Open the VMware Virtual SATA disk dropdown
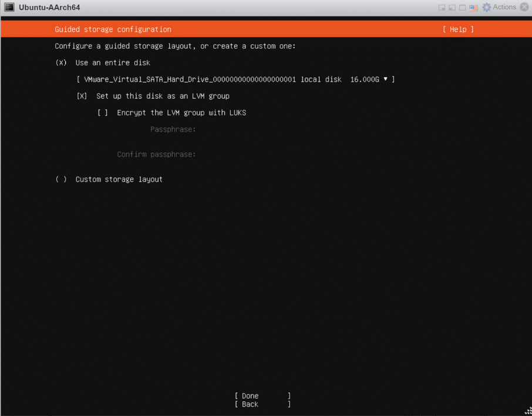The image size is (532, 416). [235, 79]
